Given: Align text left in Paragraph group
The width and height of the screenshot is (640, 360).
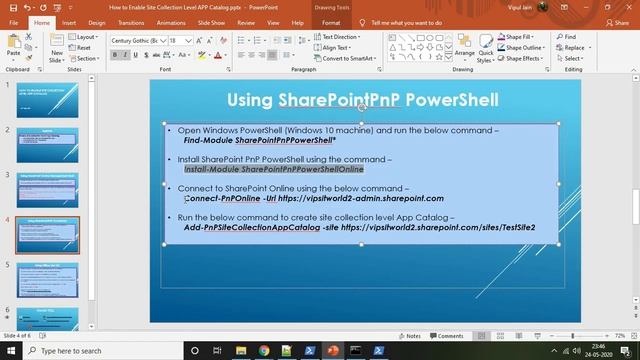Looking at the screenshot, I should pyautogui.click(x=241, y=55).
